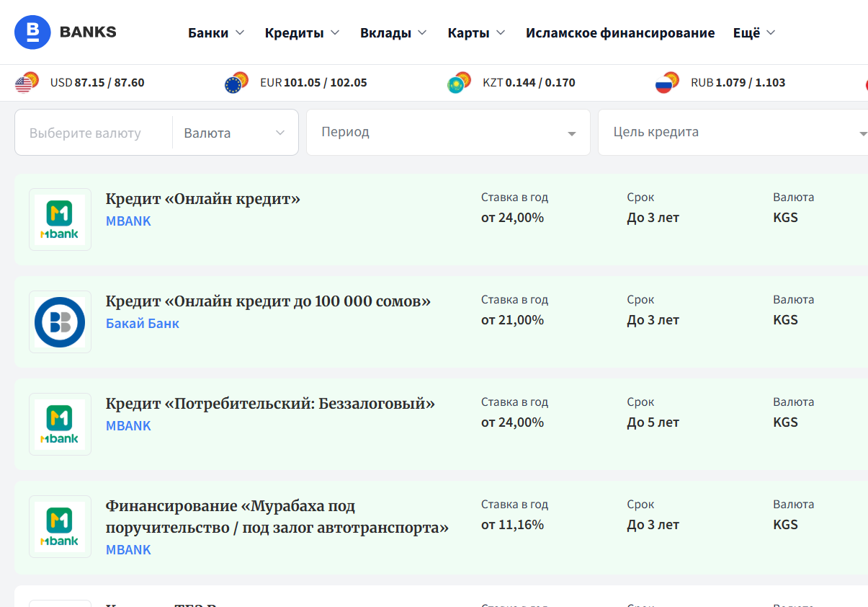Open MBANK logo of Мурабаха financing card
Screen dimensions: 868x607
pos(60,526)
